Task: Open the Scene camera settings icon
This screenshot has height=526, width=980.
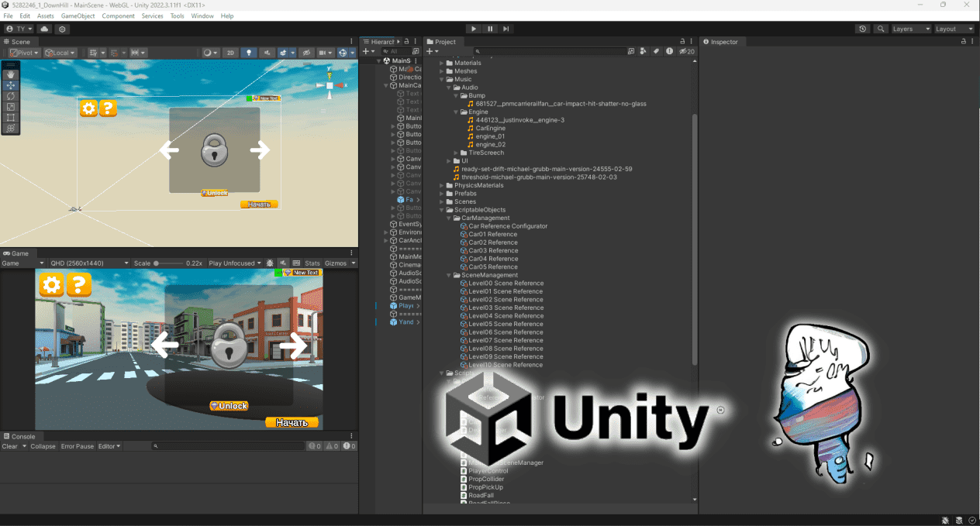Action: coord(325,53)
